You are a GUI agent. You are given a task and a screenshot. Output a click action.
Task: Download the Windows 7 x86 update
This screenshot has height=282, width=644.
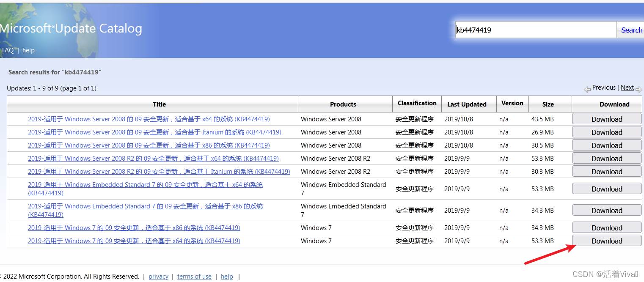607,228
